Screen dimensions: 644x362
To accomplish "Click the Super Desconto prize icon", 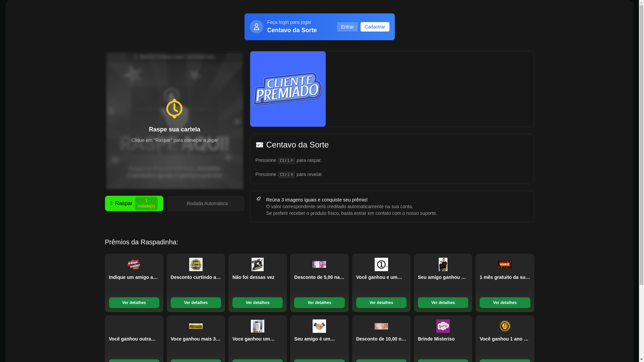I will point(196,264).
